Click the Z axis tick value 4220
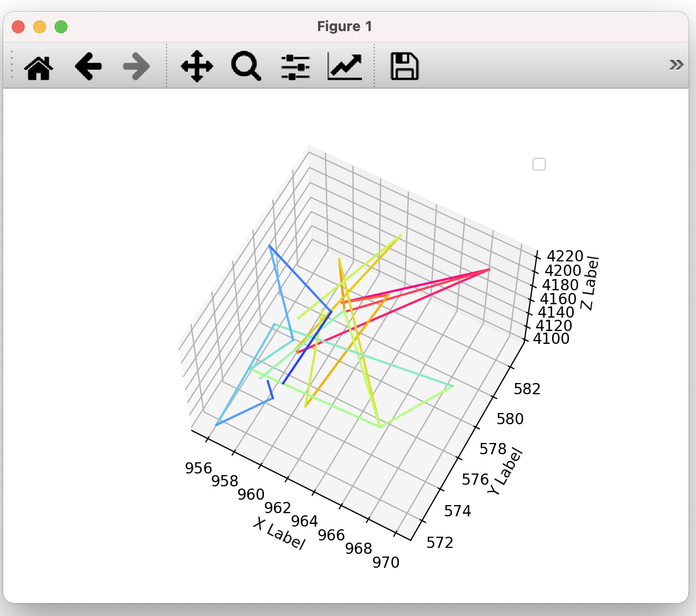The height and width of the screenshot is (616, 696). point(565,256)
